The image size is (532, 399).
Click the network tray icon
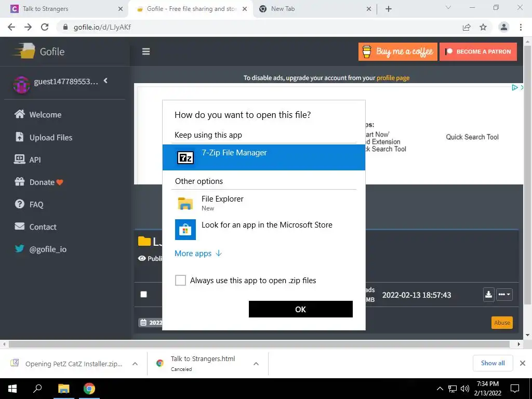click(x=453, y=389)
